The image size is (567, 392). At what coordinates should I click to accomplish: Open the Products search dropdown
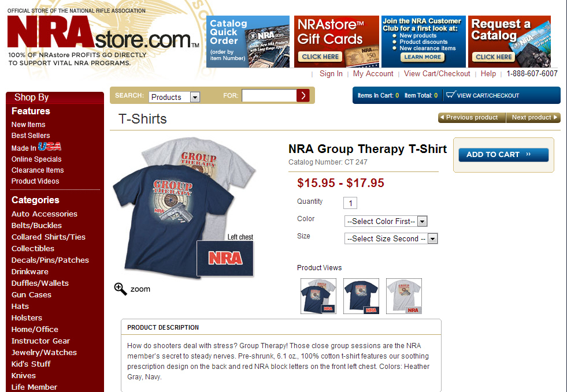tap(175, 97)
